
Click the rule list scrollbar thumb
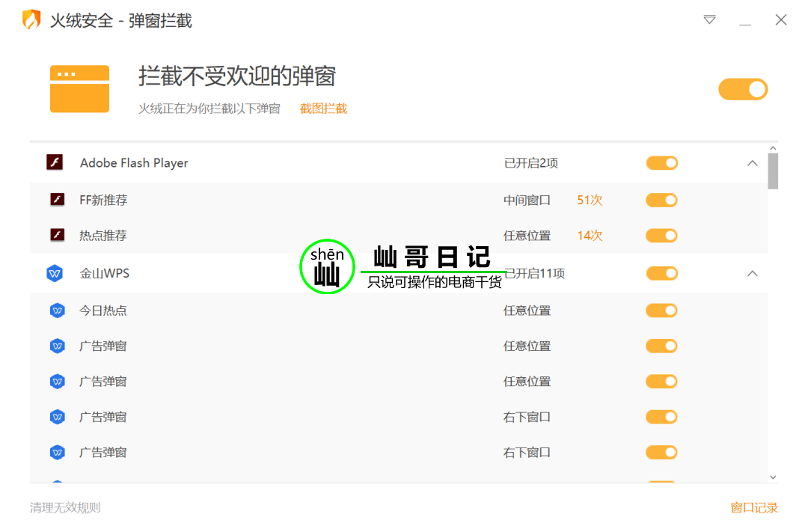coord(773,171)
